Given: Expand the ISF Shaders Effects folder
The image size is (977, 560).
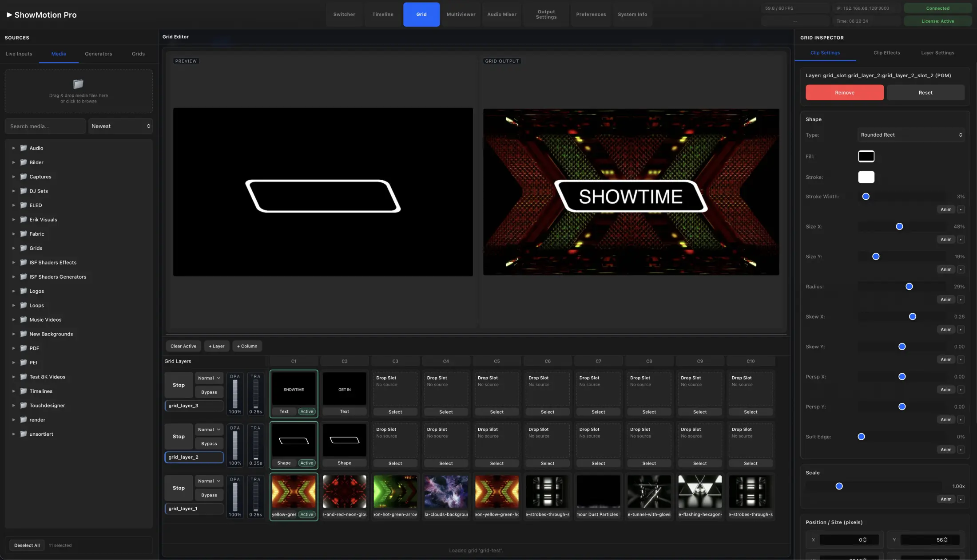Looking at the screenshot, I should click(x=14, y=263).
